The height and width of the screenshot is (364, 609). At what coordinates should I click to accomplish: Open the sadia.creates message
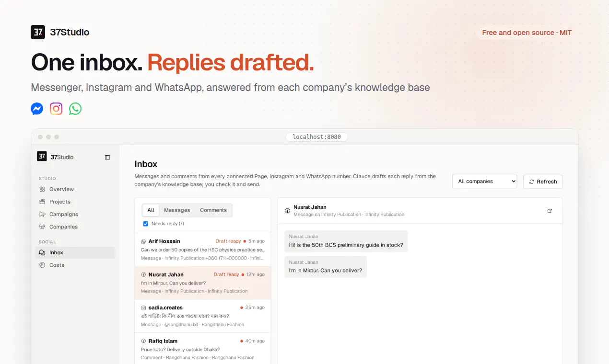point(203,316)
